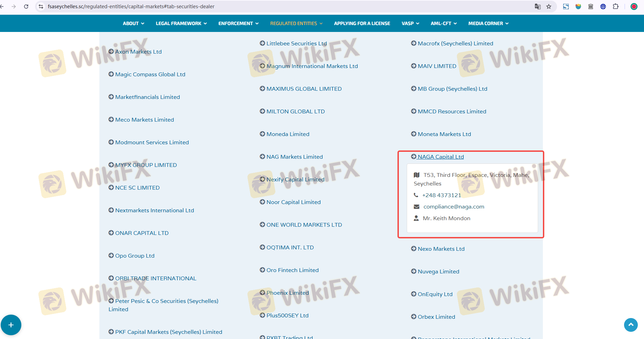Open the Noor Capital Limited link

click(x=293, y=202)
